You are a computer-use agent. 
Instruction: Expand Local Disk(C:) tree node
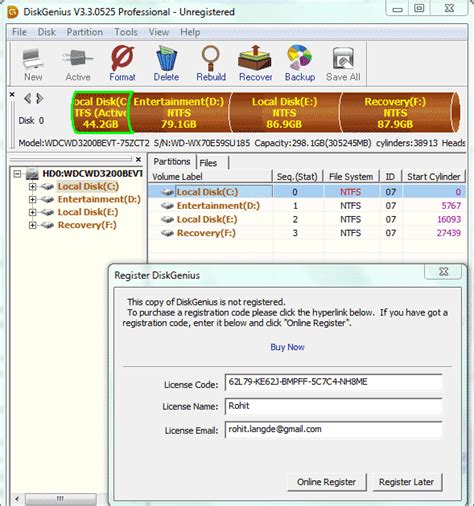[x=32, y=187]
